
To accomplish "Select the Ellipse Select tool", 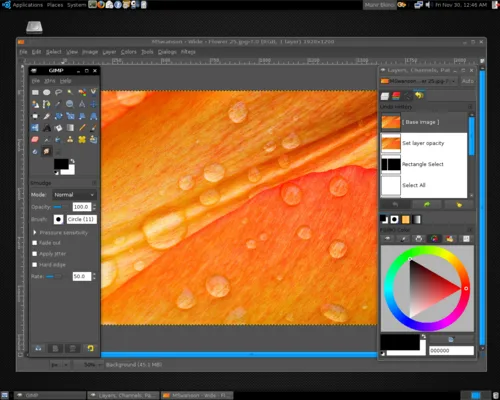I will click(47, 92).
